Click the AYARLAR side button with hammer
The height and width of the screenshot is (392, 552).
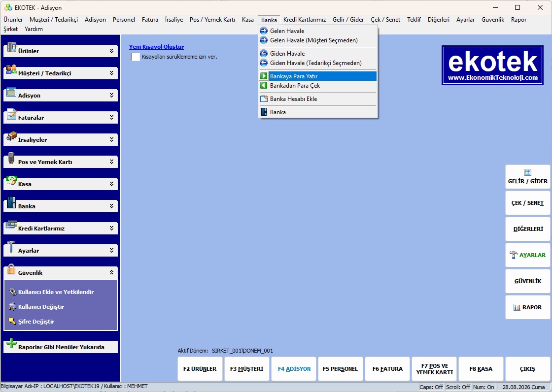pos(528,255)
